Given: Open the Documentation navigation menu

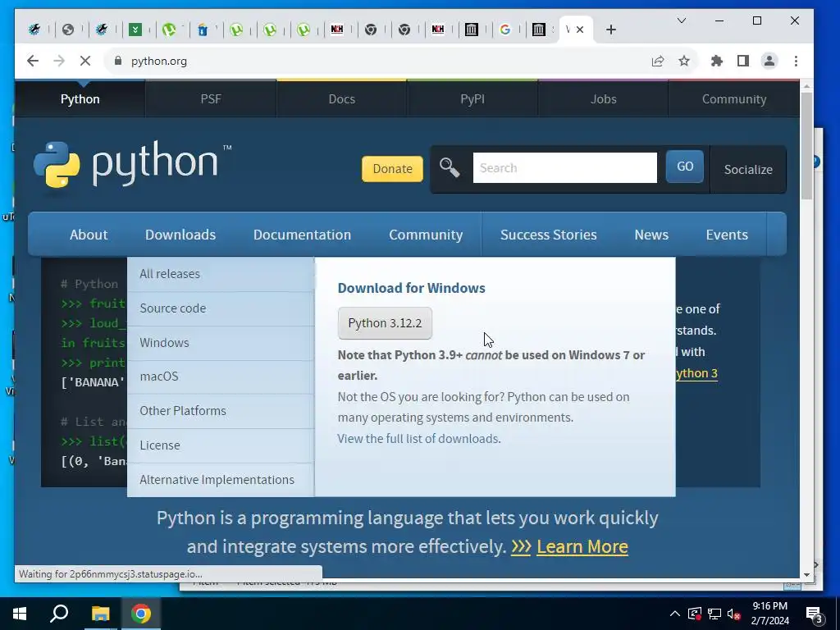Looking at the screenshot, I should [302, 235].
